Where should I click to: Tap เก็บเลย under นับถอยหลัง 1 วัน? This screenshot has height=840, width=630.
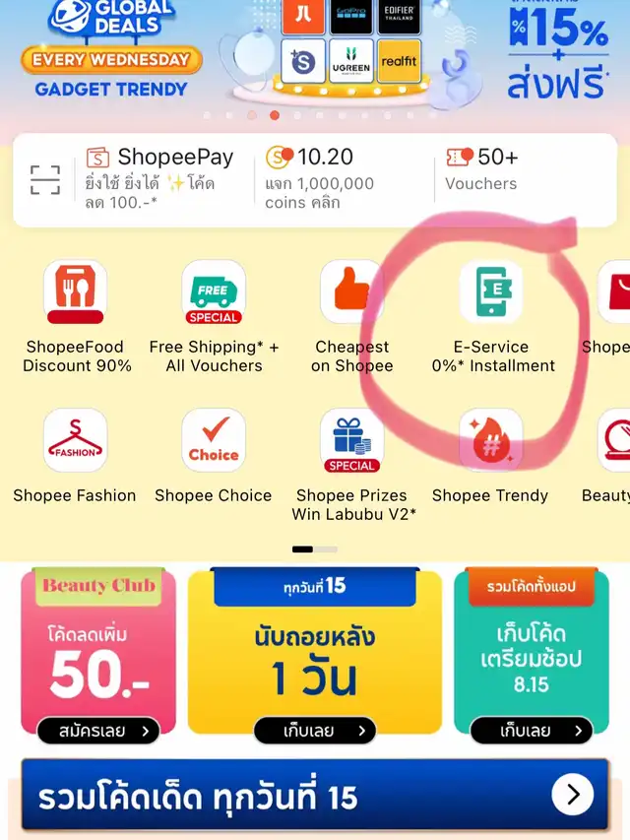point(315,731)
